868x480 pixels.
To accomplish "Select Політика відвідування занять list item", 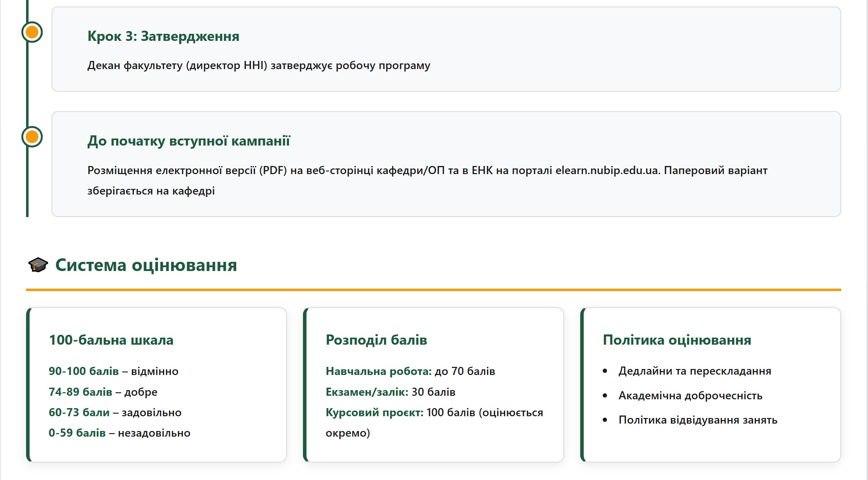I will [697, 420].
